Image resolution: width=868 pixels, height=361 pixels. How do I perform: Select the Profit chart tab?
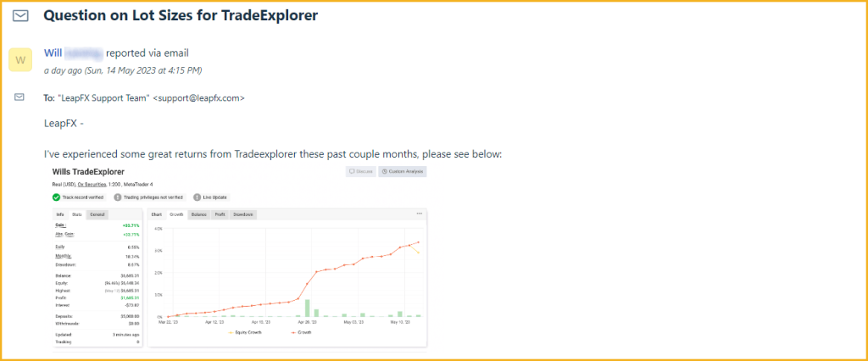tap(220, 214)
